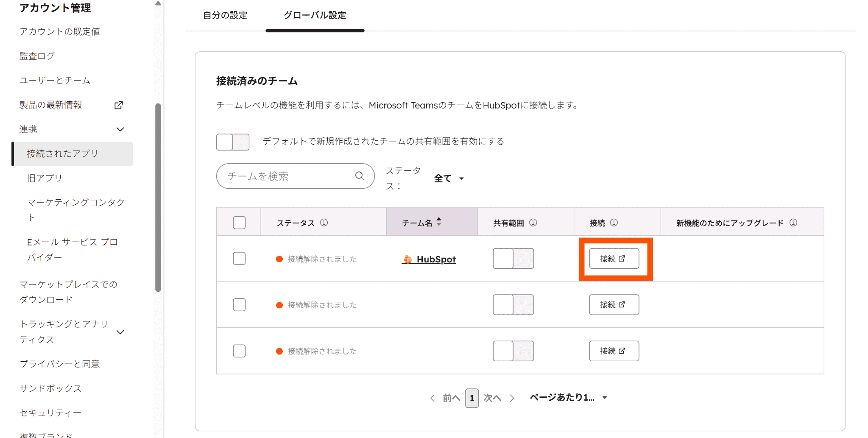Click external link icon next to 製品の最新情報

click(x=119, y=105)
